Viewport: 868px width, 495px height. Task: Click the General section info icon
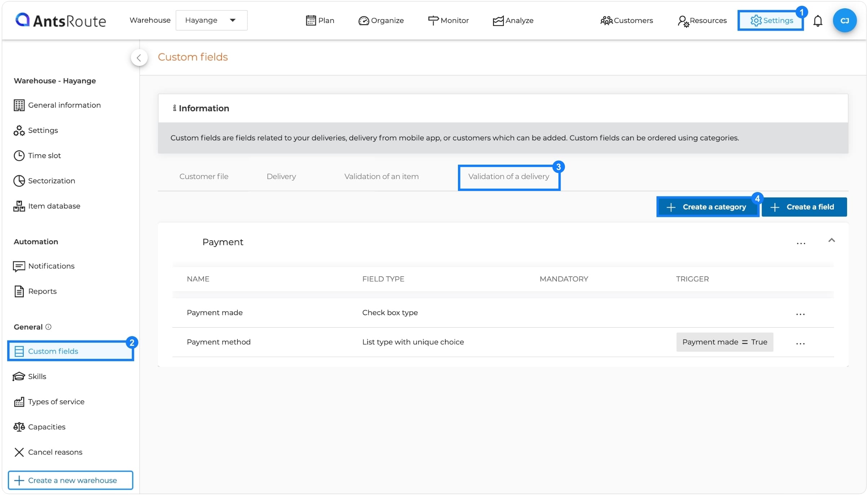[x=48, y=326]
